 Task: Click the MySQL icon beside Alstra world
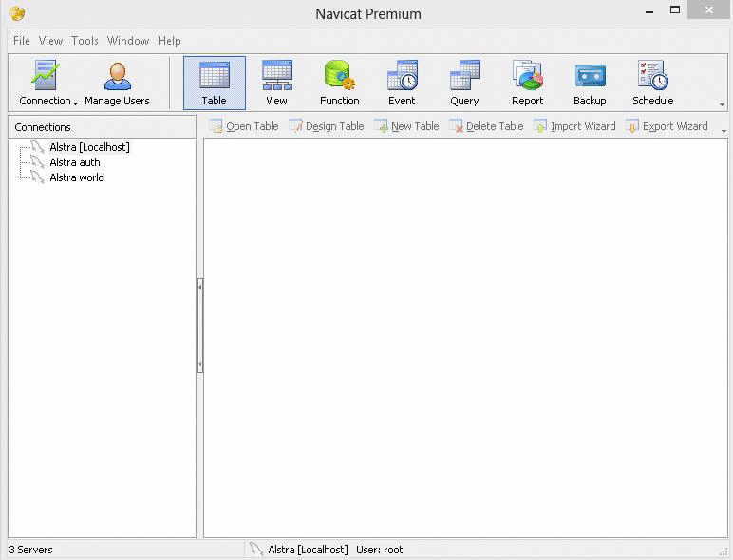tap(37, 177)
